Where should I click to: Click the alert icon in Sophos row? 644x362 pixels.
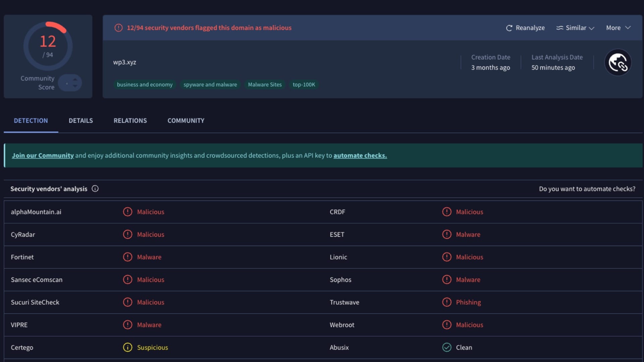coord(446,280)
